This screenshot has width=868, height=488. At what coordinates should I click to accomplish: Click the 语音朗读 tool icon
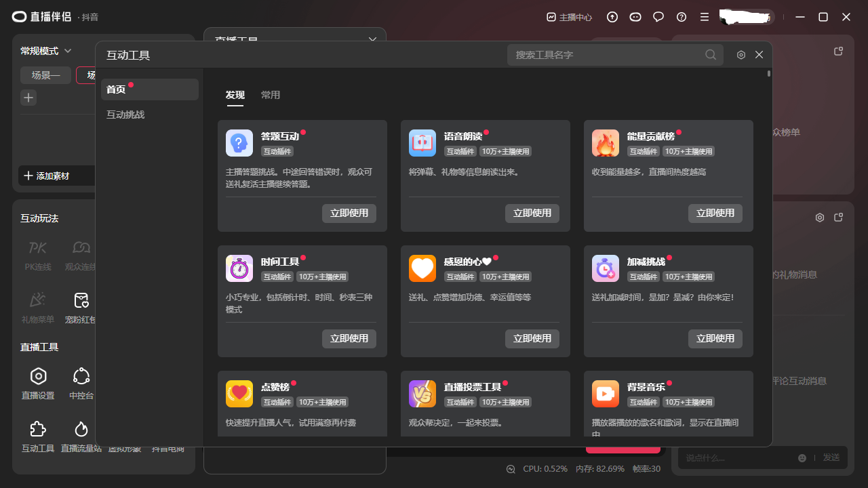tap(422, 143)
